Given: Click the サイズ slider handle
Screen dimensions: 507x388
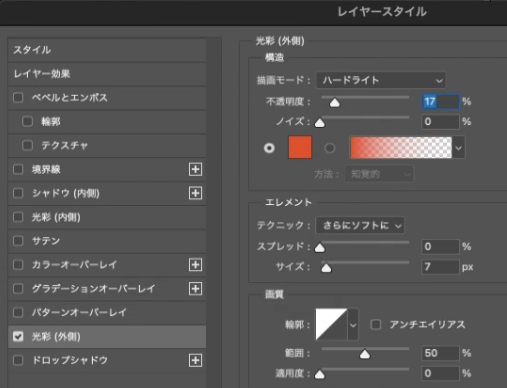Looking at the screenshot, I should [x=326, y=268].
